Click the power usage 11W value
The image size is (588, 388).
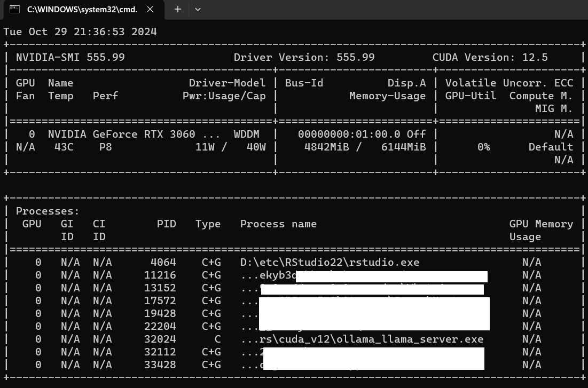pos(205,147)
